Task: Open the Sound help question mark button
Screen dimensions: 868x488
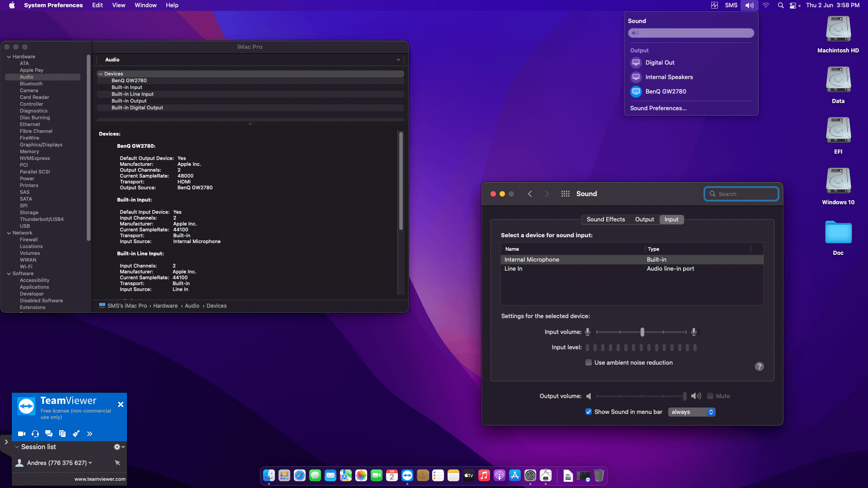Action: click(x=759, y=366)
